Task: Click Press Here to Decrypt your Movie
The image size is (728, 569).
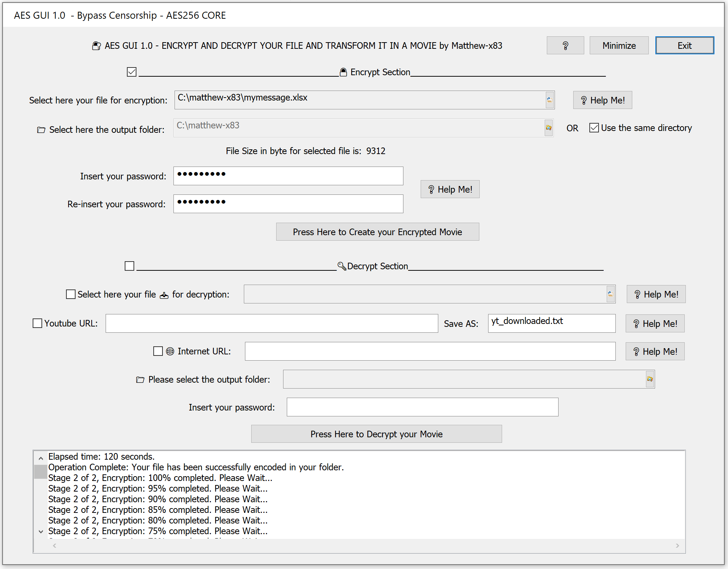Action: (376, 434)
